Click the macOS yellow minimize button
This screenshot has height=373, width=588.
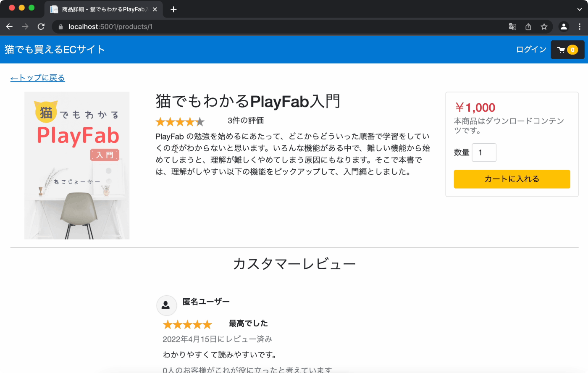[21, 8]
